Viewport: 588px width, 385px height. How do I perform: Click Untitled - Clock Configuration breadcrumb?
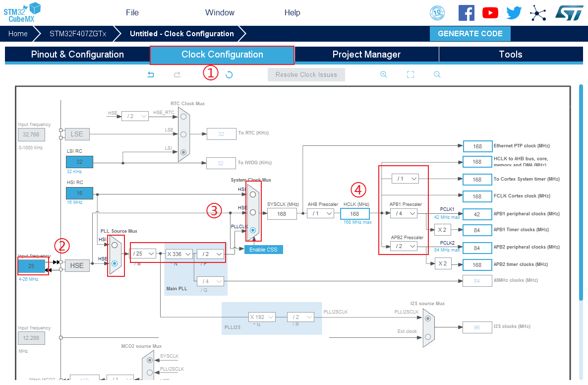[x=182, y=34]
